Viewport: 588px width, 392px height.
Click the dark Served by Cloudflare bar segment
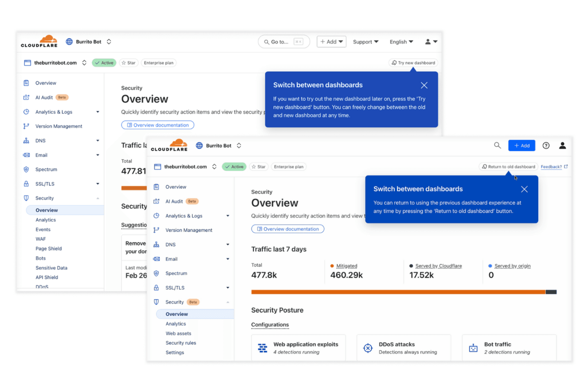coord(551,292)
